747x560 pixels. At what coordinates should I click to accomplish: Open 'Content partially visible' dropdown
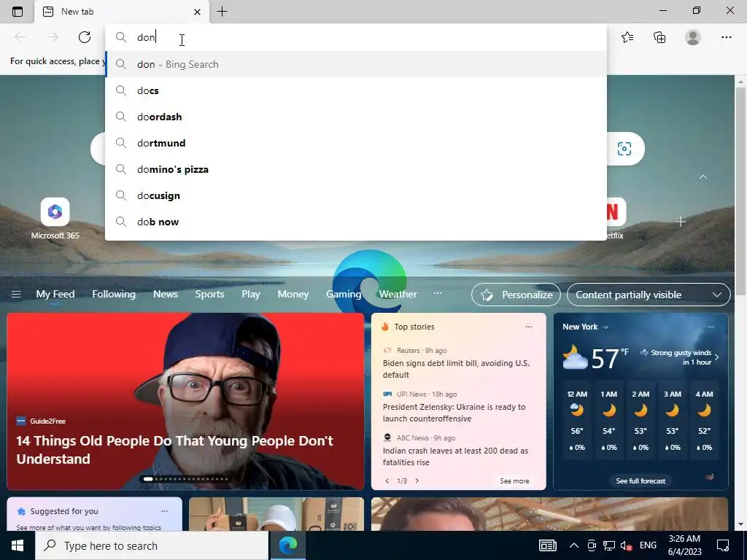click(x=649, y=295)
